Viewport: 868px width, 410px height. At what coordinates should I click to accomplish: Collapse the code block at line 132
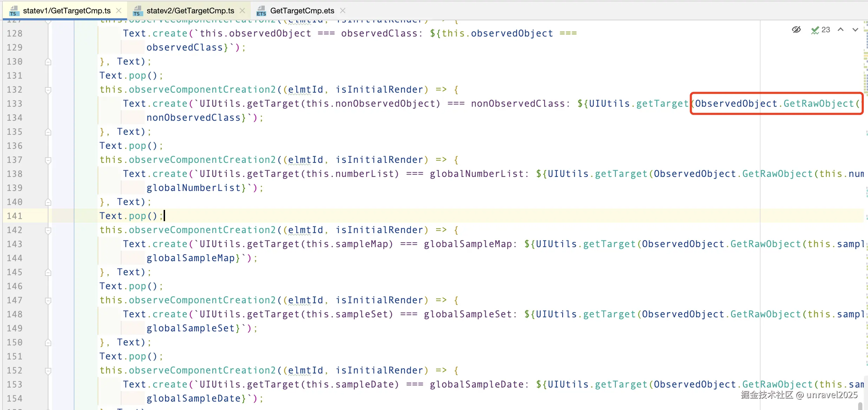click(48, 90)
